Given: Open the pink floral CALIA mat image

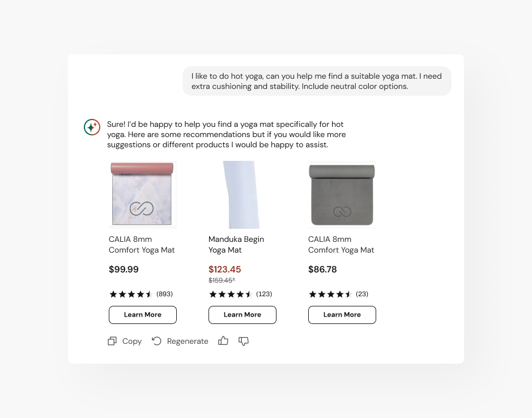Looking at the screenshot, I should point(142,194).
